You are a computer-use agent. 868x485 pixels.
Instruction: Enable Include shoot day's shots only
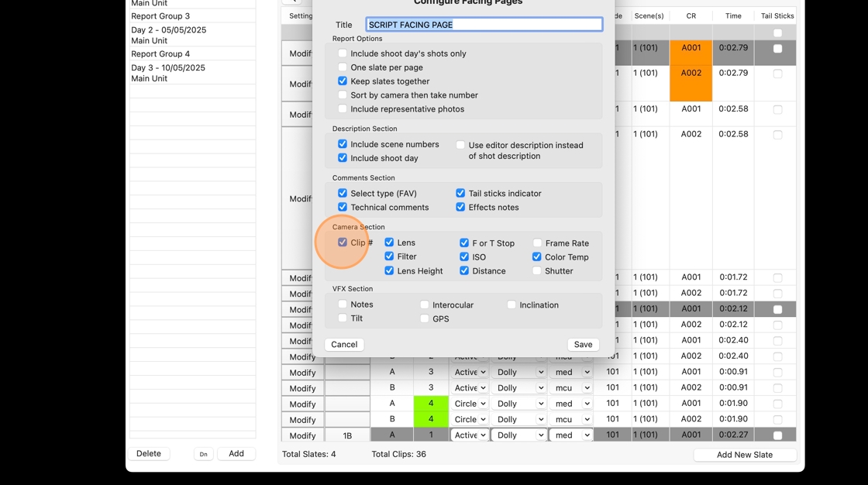pyautogui.click(x=343, y=53)
